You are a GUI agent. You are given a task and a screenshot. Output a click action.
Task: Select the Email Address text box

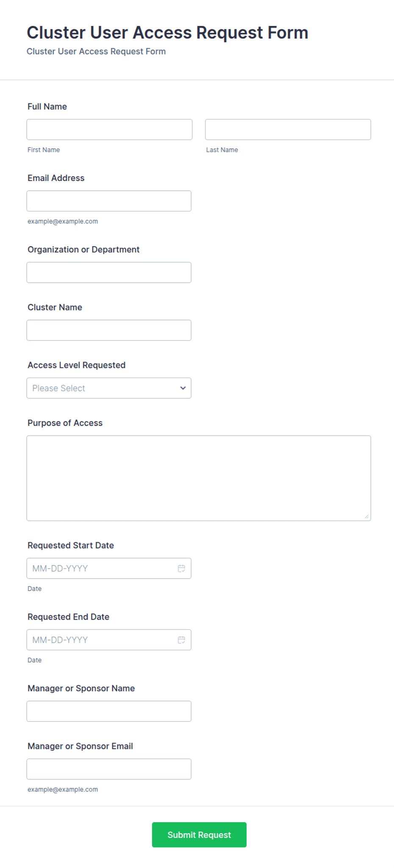(x=109, y=201)
